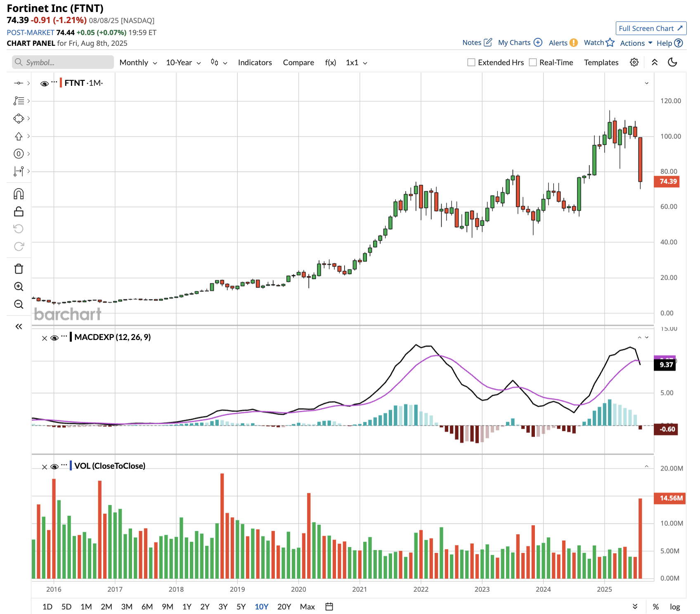The width and height of the screenshot is (700, 614).
Task: Open the Fibonacci annotation tools
Action: (x=19, y=101)
